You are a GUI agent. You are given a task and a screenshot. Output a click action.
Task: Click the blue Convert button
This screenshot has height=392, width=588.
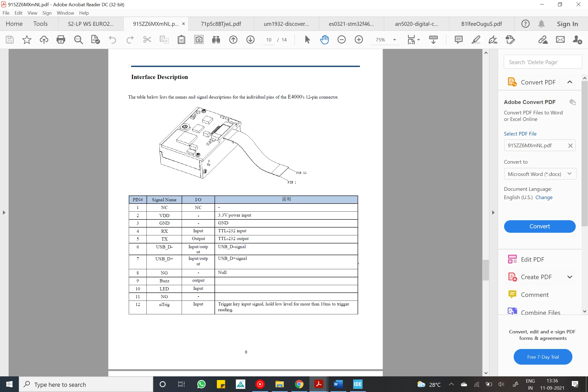click(x=540, y=226)
